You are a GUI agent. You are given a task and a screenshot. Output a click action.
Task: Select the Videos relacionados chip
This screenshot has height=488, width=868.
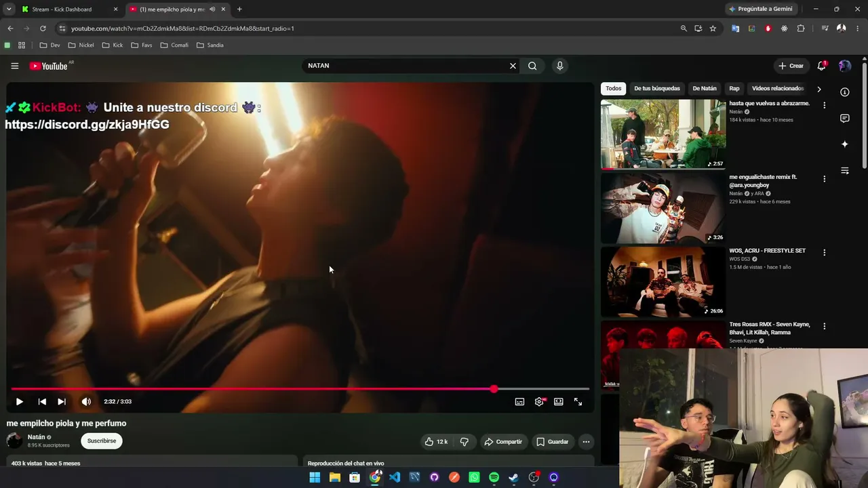pyautogui.click(x=777, y=88)
